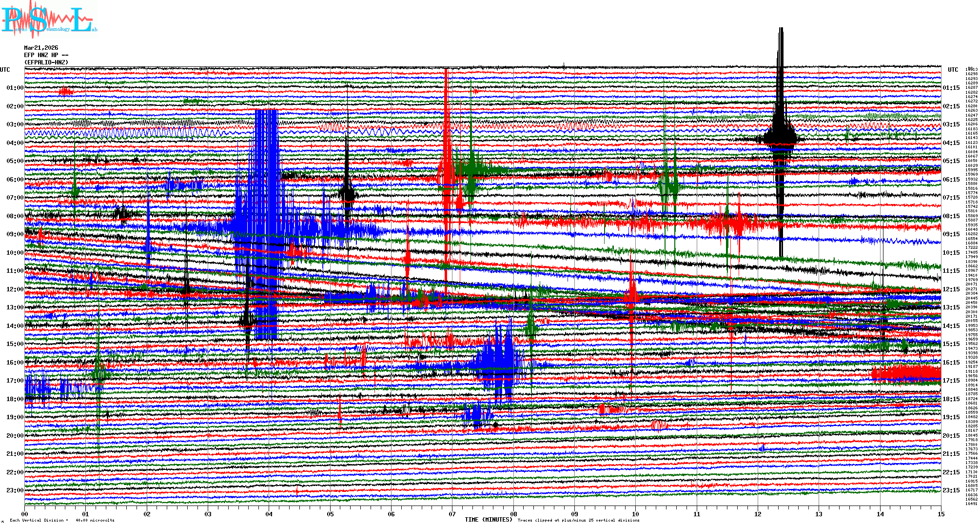Click the (EFPALIO-HNZ) station label

pos(46,62)
